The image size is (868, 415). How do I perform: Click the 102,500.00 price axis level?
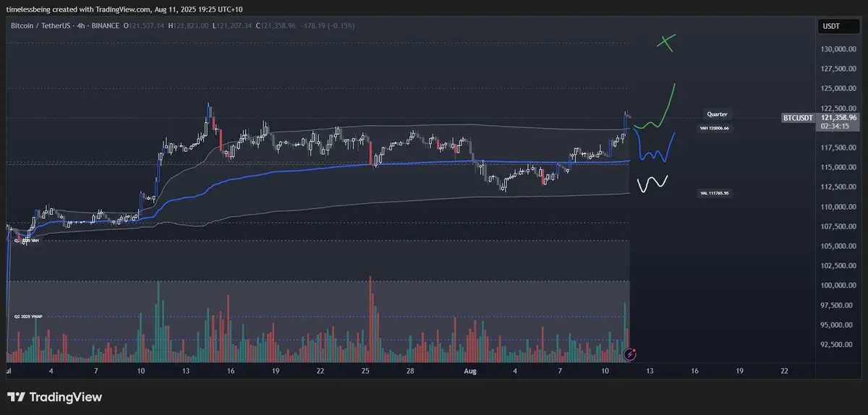pos(838,265)
